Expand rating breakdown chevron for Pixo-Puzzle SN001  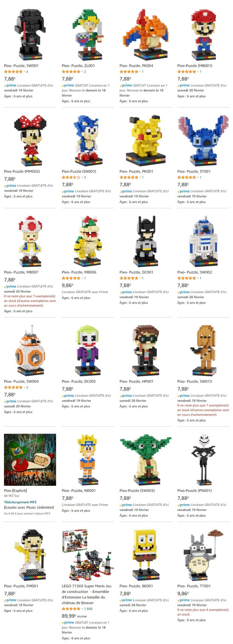tap(82, 178)
